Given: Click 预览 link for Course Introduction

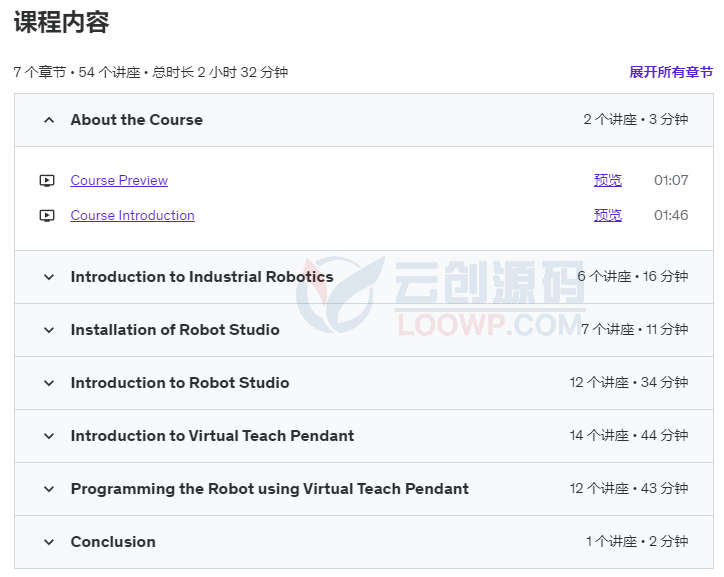Looking at the screenshot, I should tap(608, 215).
